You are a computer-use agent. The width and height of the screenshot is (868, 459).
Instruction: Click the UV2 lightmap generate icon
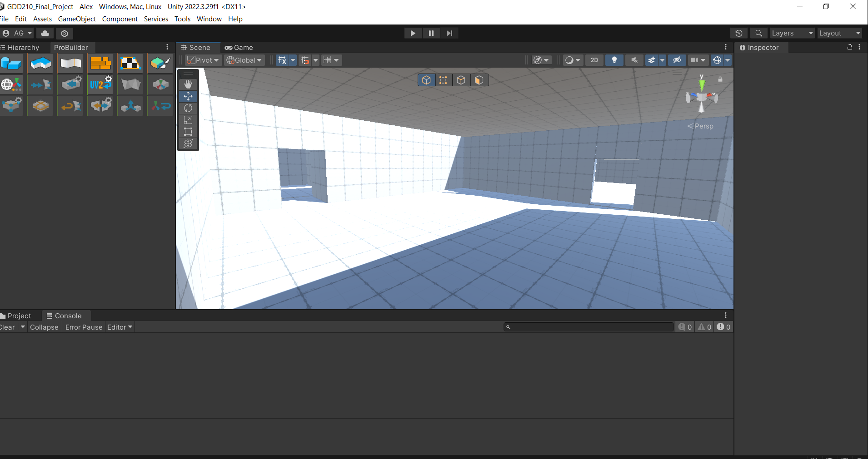click(100, 84)
